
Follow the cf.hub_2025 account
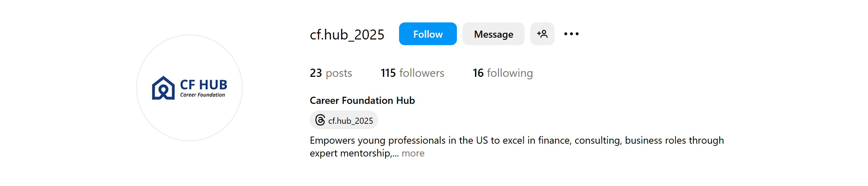click(427, 34)
